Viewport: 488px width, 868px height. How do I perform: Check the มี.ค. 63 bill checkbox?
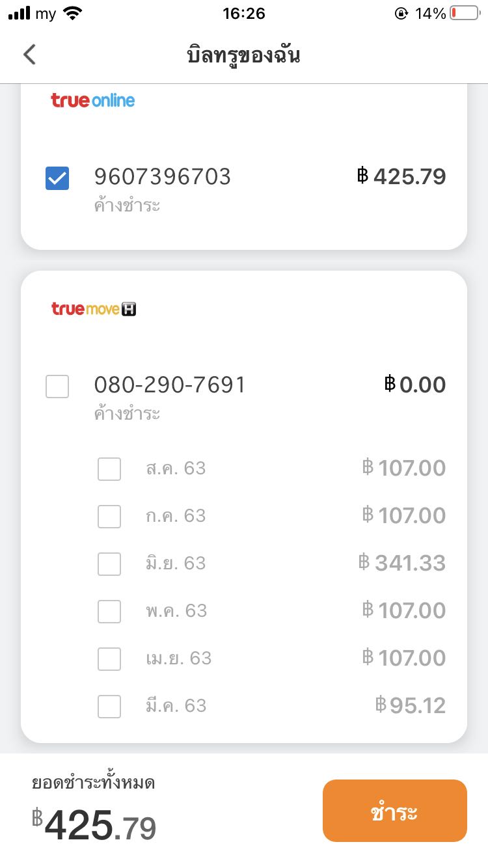pos(109,706)
